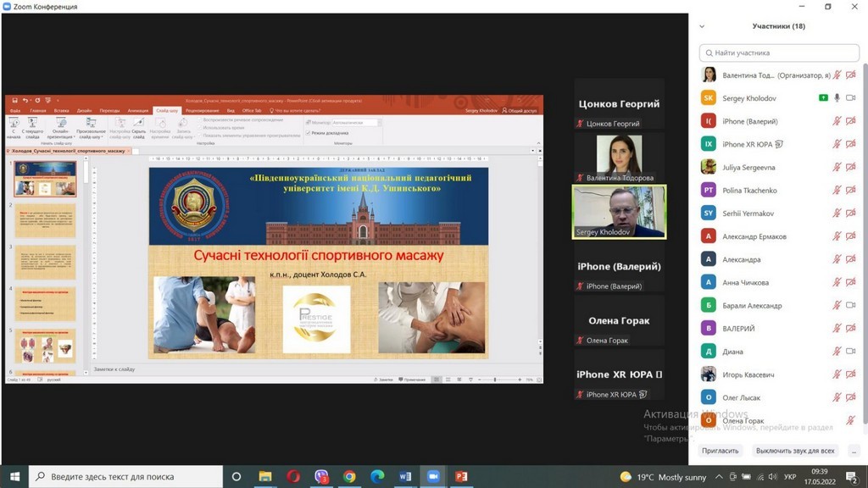868x488 pixels.
Task: Click the redo icon in PowerPoint title bar
Action: coord(37,101)
